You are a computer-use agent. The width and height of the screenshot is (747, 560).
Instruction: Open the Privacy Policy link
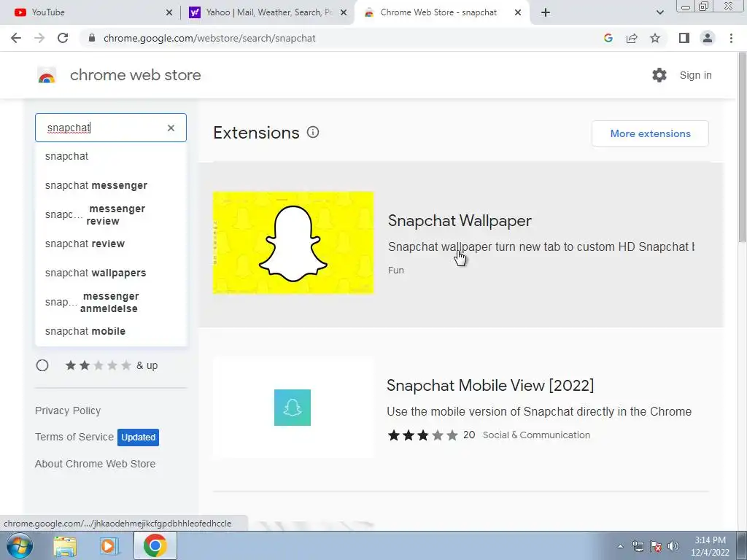point(68,411)
